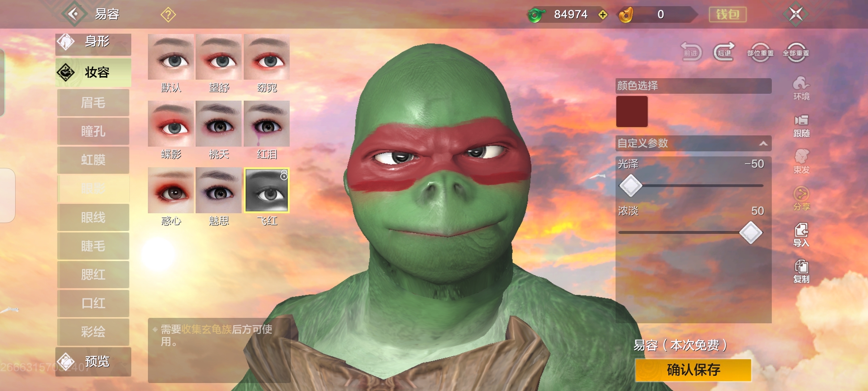868x391 pixels.
Task: Click the 后退 arrow icon
Action: (724, 52)
